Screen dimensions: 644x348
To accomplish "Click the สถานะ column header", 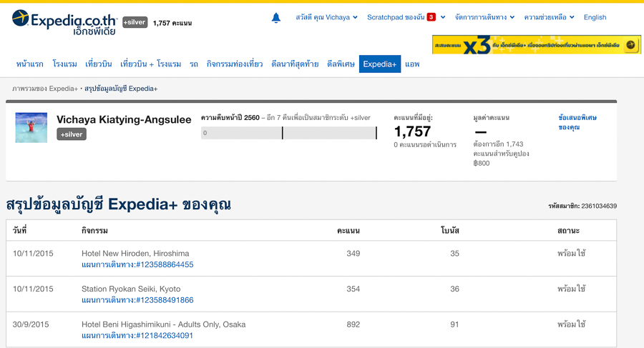I will pos(568,231).
